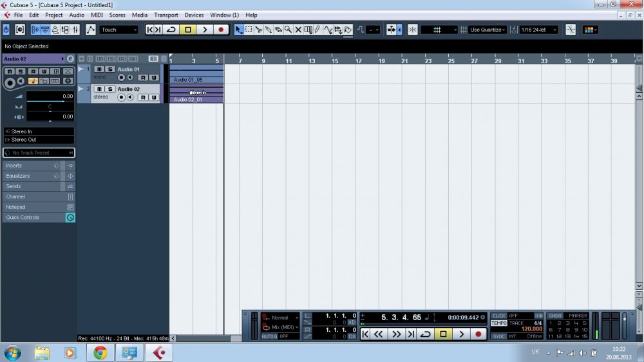The height and width of the screenshot is (362, 644).
Task: Click the Stereo In input routing
Action: [39, 131]
